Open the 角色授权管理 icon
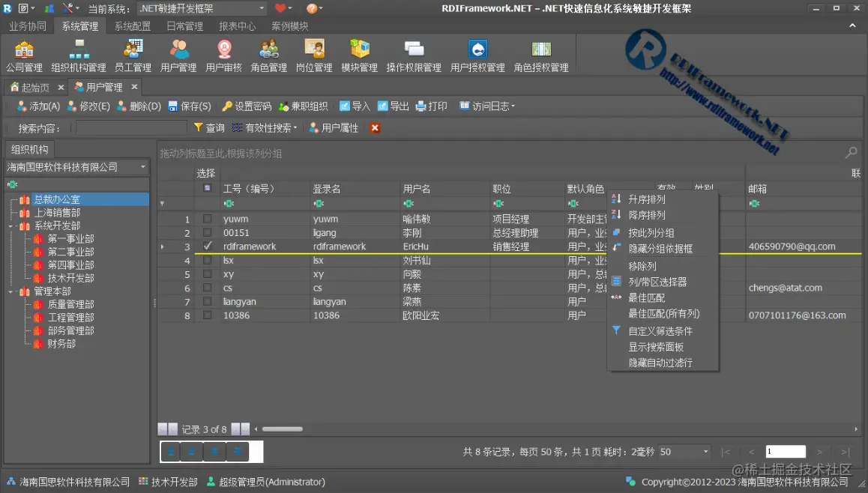This screenshot has height=493, width=868. tap(541, 54)
